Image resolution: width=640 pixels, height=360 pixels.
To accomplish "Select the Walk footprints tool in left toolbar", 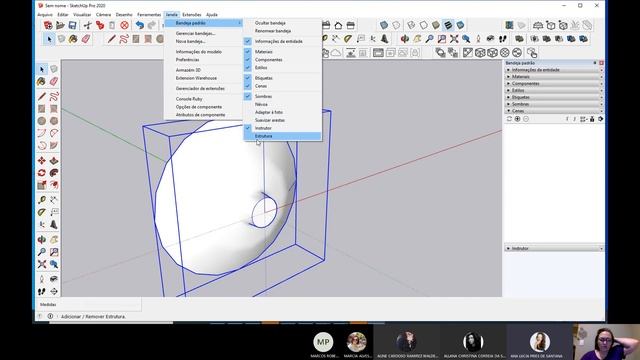I will 41,291.
